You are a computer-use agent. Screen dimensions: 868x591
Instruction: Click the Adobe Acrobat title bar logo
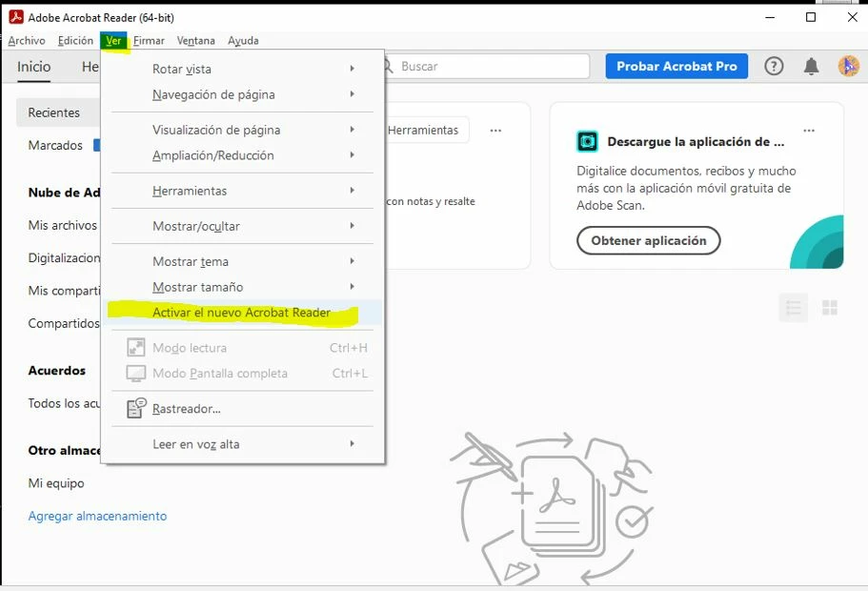pos(16,17)
